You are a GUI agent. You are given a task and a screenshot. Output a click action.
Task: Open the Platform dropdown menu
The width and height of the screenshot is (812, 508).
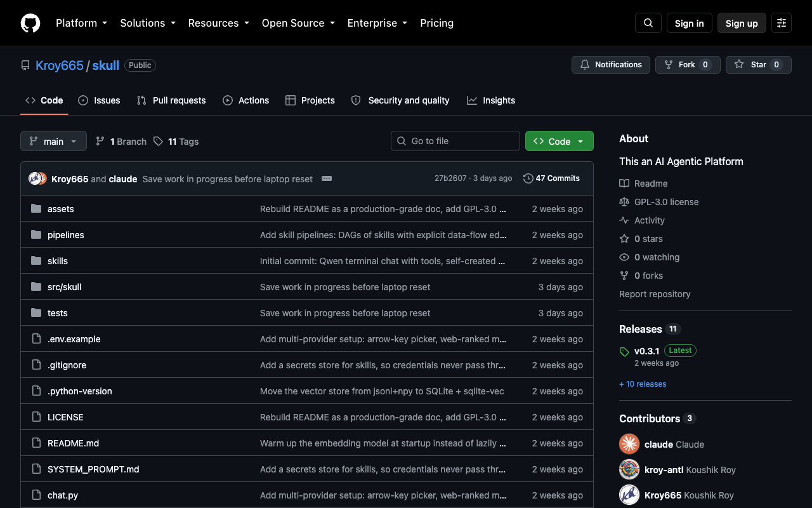click(x=82, y=23)
